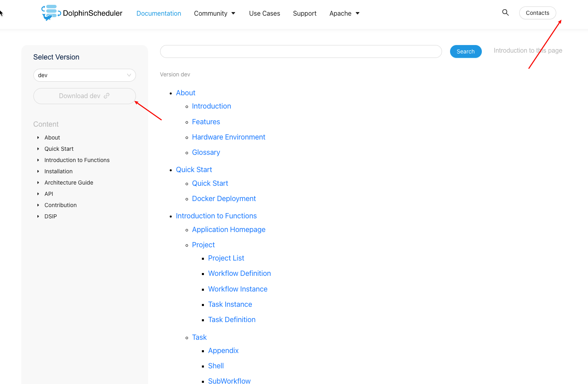Click the link icon on Download dev
588x384 pixels.
pos(107,96)
